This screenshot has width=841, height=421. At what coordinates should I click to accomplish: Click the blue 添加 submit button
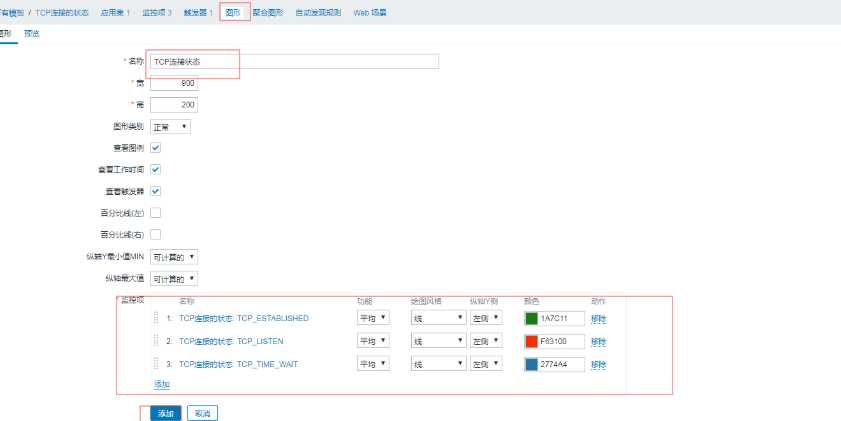click(x=165, y=413)
